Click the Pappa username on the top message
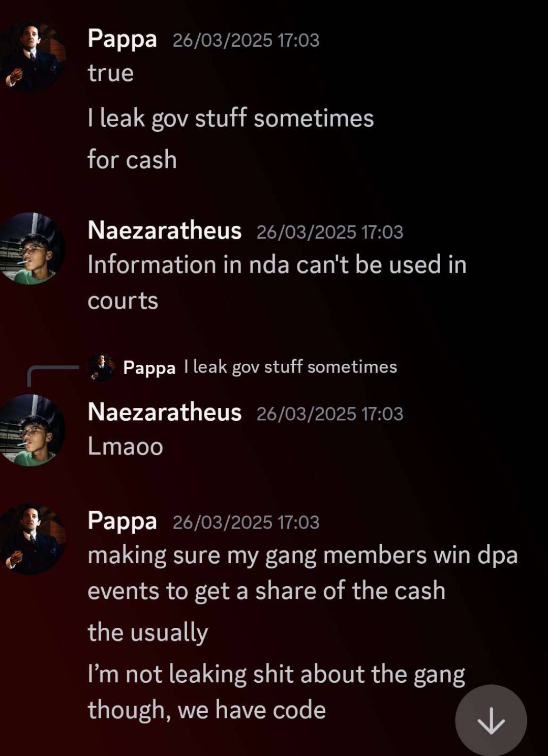 point(122,39)
